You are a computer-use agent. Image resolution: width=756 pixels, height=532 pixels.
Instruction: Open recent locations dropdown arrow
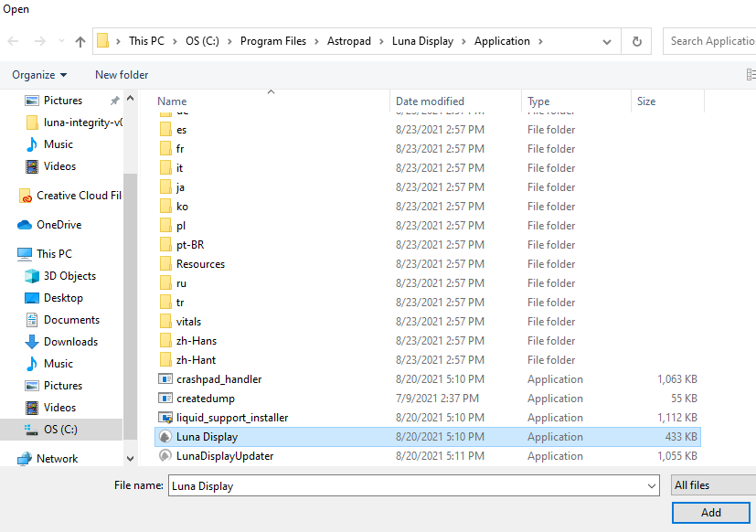tap(61, 41)
